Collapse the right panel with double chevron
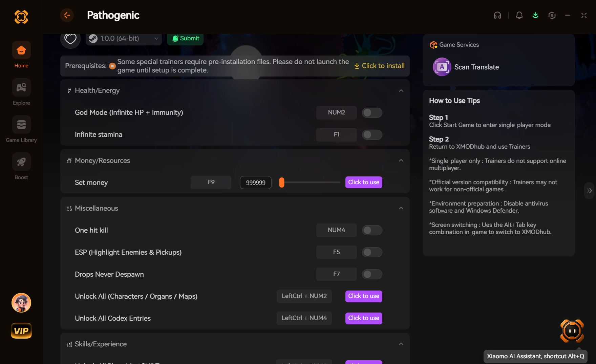The height and width of the screenshot is (364, 596). [x=590, y=191]
